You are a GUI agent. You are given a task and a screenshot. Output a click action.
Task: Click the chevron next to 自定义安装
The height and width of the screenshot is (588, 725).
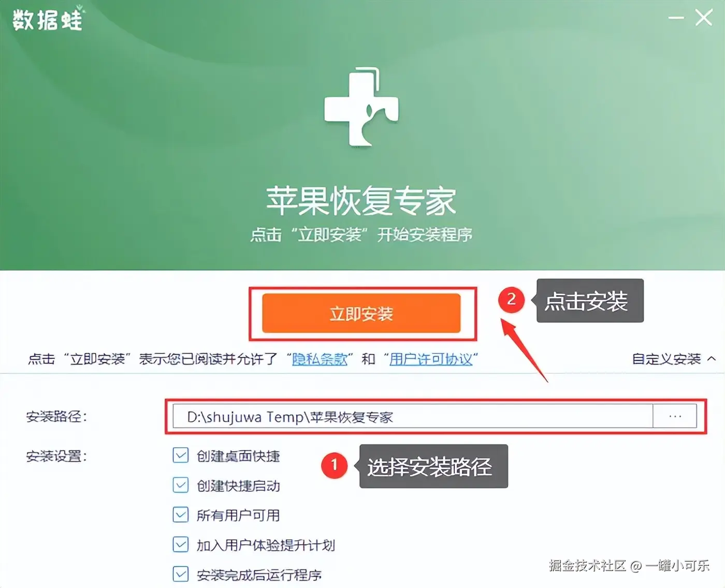[x=712, y=359]
